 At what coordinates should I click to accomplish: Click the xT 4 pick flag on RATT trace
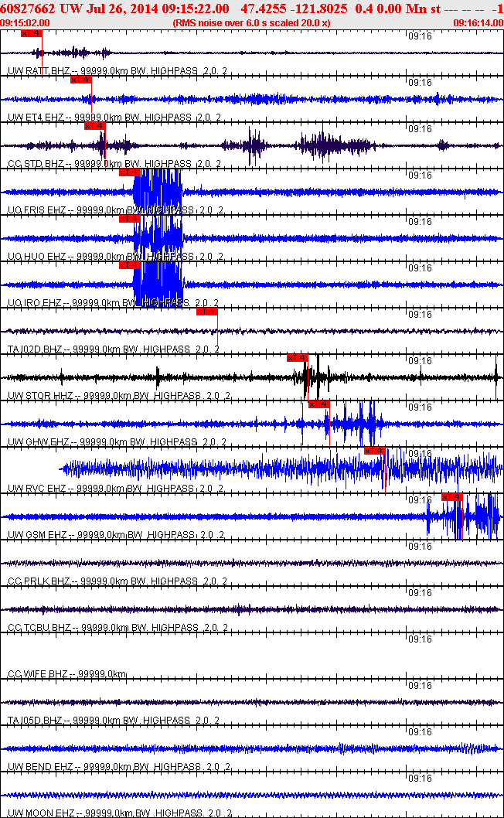click(31, 33)
